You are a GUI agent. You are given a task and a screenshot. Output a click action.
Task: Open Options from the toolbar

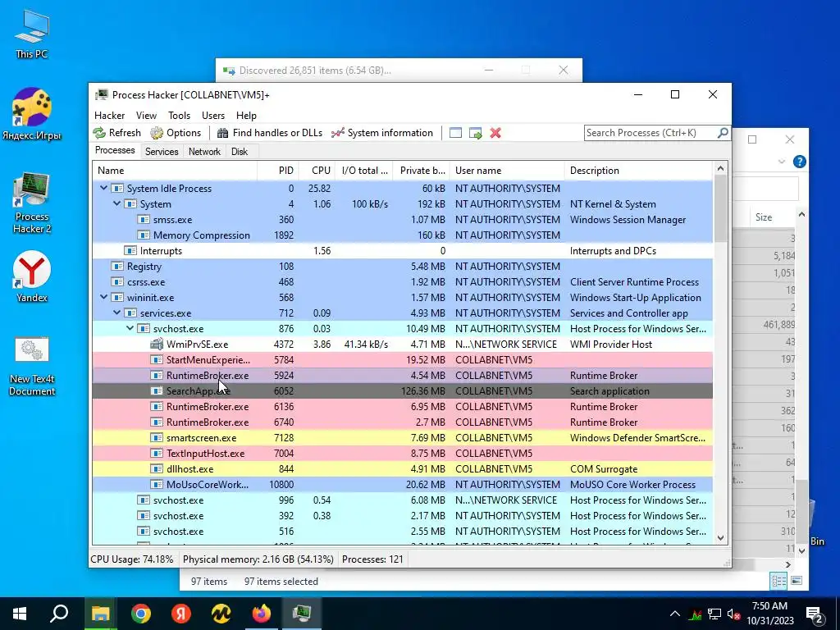(x=176, y=133)
